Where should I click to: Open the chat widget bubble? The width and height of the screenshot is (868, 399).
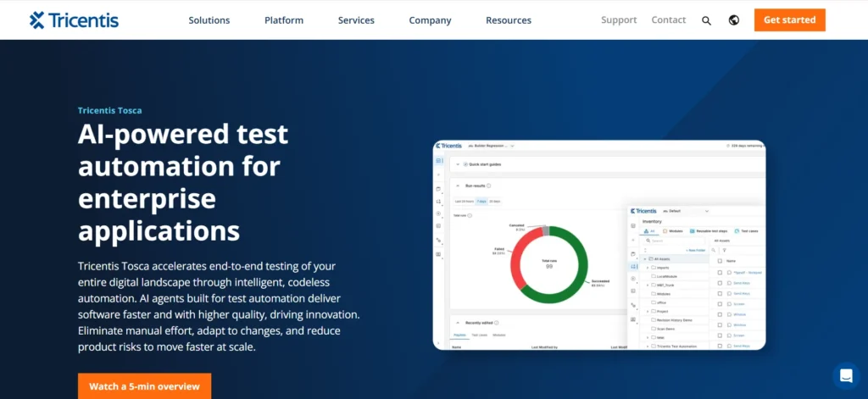point(846,376)
